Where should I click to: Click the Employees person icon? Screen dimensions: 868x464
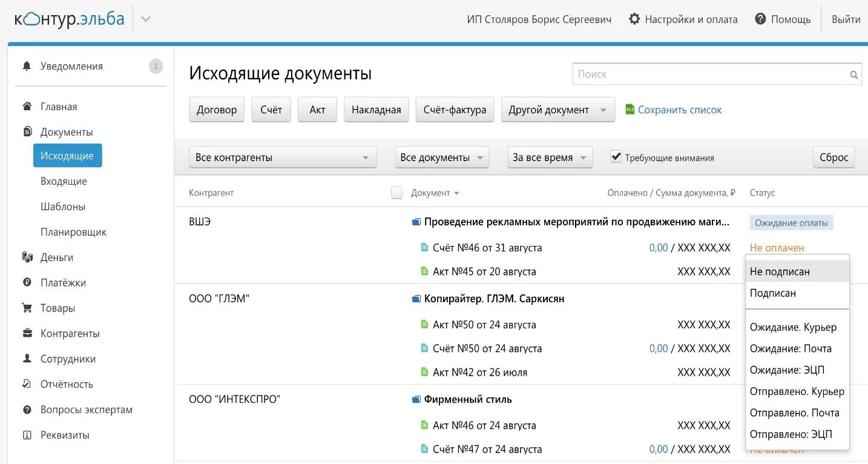point(27,359)
